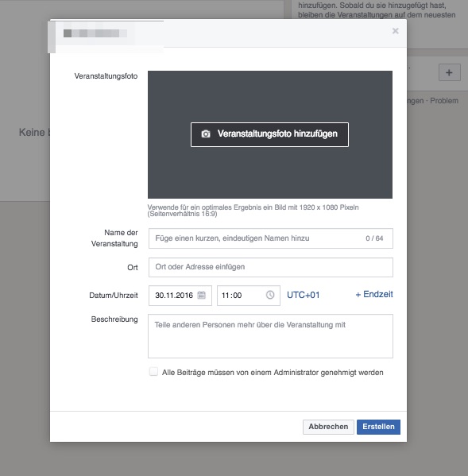
Task: Open the clock time picker icon
Action: [270, 295]
